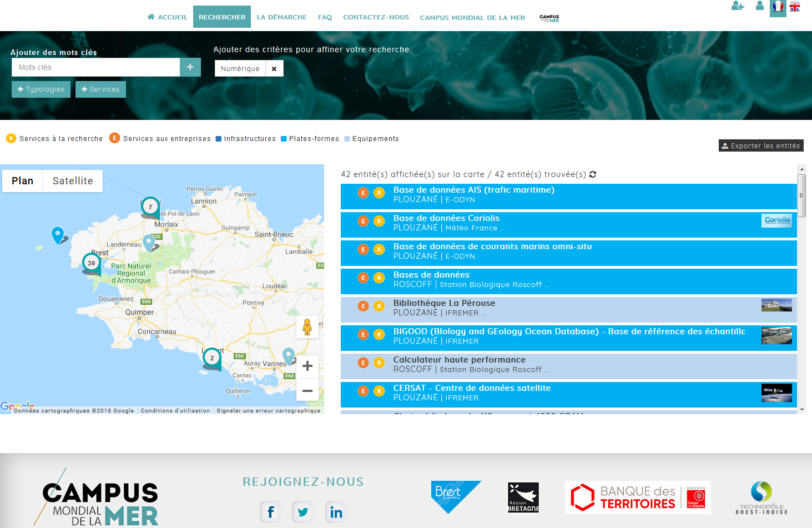Click the Equipements legend swatch
This screenshot has height=528, width=812.
347,139
